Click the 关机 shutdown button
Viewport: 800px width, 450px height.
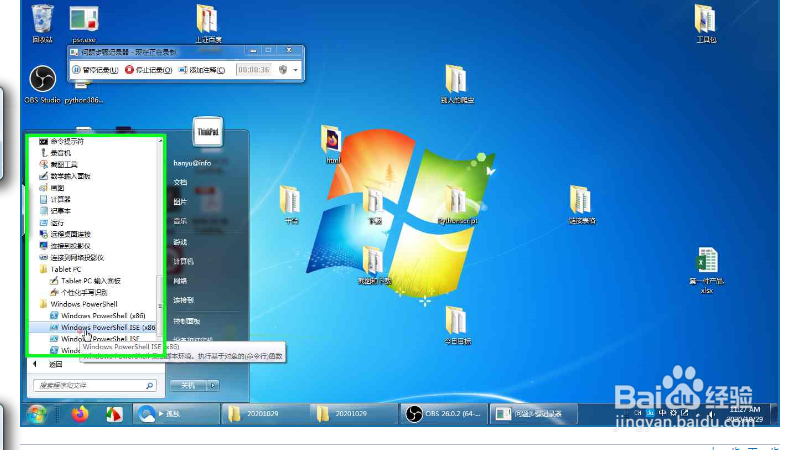coord(188,386)
